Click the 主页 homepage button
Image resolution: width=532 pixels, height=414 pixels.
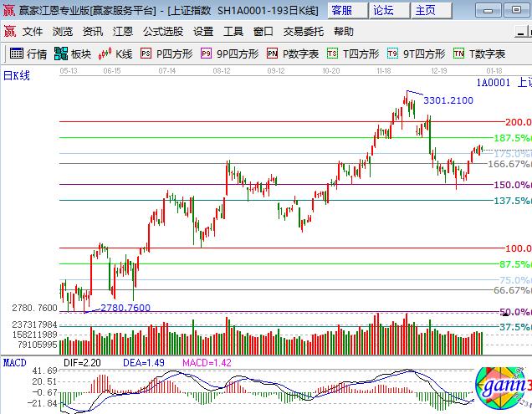pos(426,10)
